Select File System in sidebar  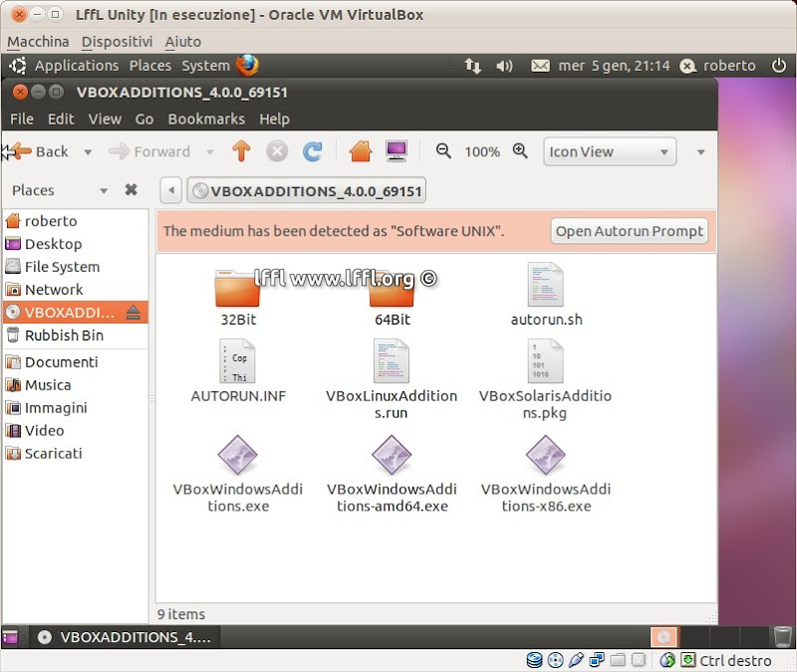pos(76,267)
